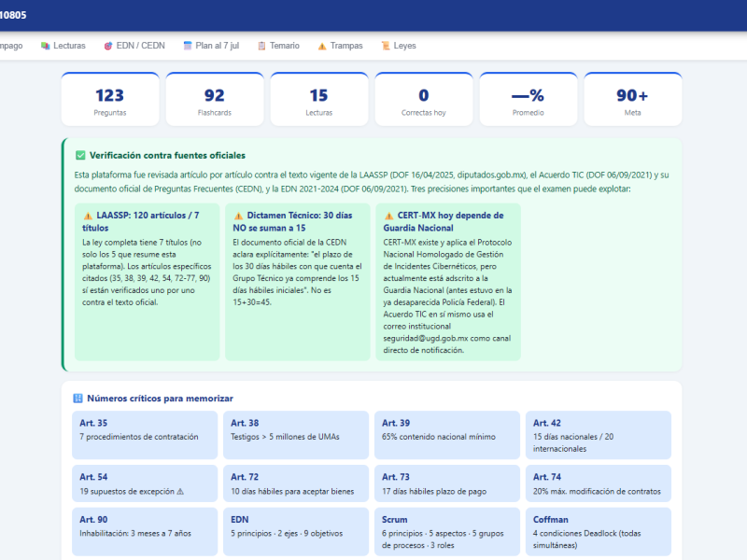747x560 pixels.
Task: Click the clipboard icon beside Temario
Action: (x=261, y=46)
